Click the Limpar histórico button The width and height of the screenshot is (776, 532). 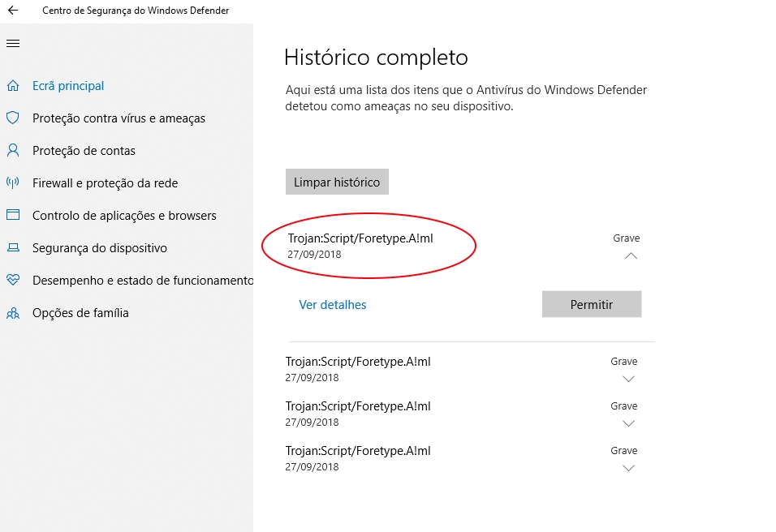pyautogui.click(x=337, y=182)
